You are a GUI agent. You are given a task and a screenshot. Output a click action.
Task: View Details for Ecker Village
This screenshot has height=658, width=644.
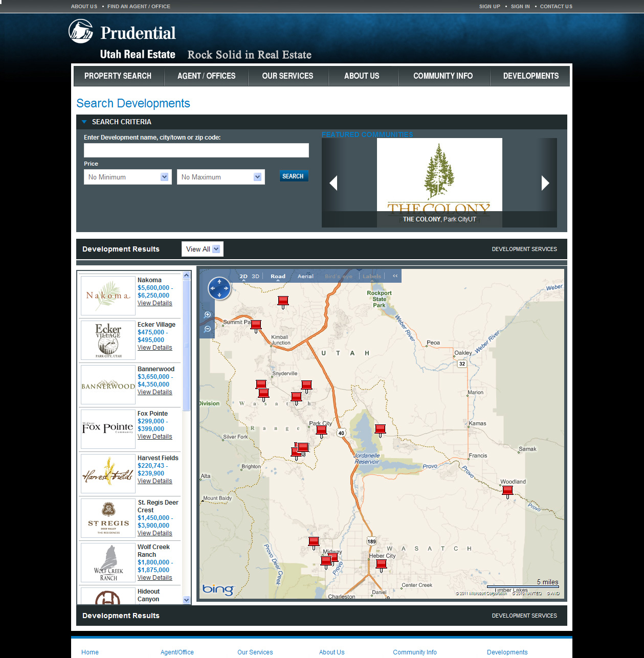(x=154, y=348)
